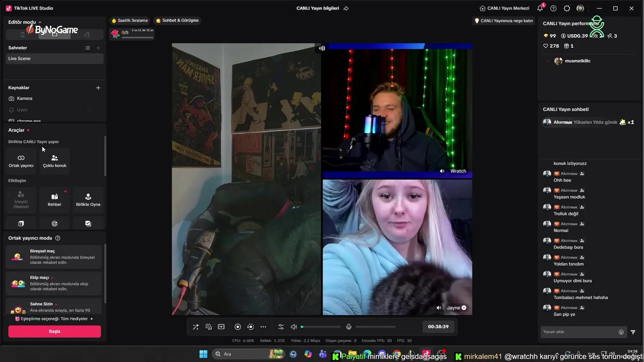
Task: Open the film clip icon in control bar
Action: pyautogui.click(x=221, y=327)
